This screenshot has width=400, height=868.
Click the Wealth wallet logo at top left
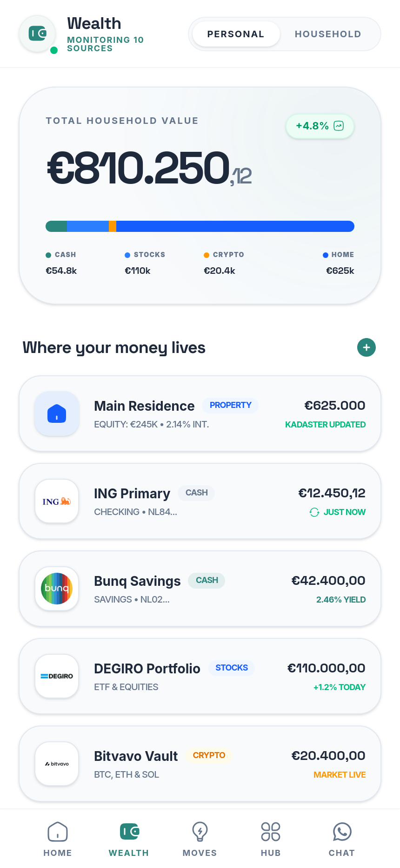(37, 34)
